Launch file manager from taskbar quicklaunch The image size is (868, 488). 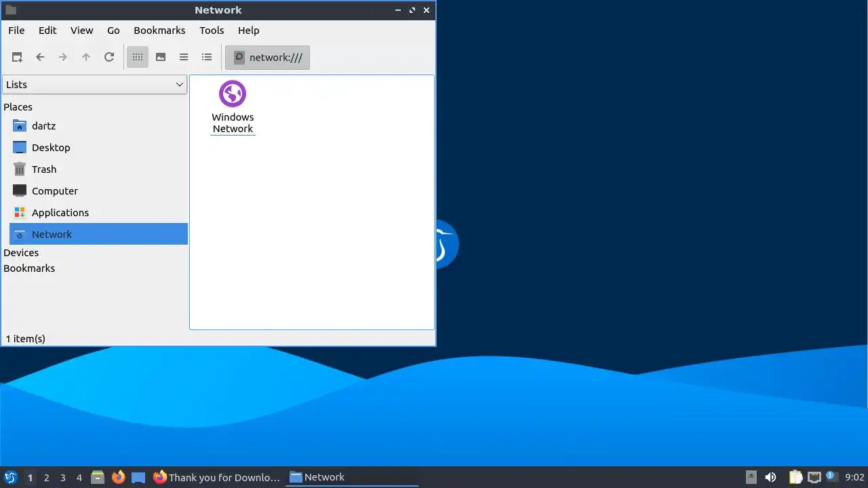98,477
